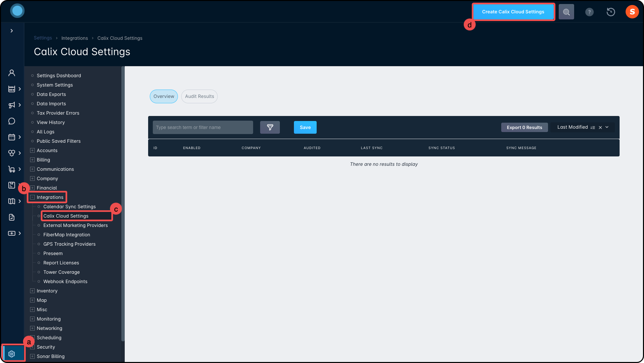Open the user avatar S menu

tap(632, 12)
